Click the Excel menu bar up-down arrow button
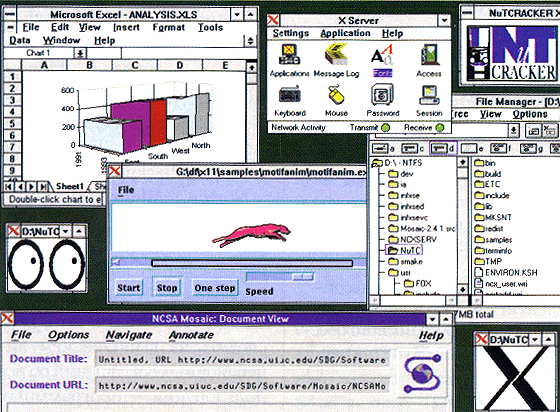This screenshot has height=412, width=560. point(250,41)
